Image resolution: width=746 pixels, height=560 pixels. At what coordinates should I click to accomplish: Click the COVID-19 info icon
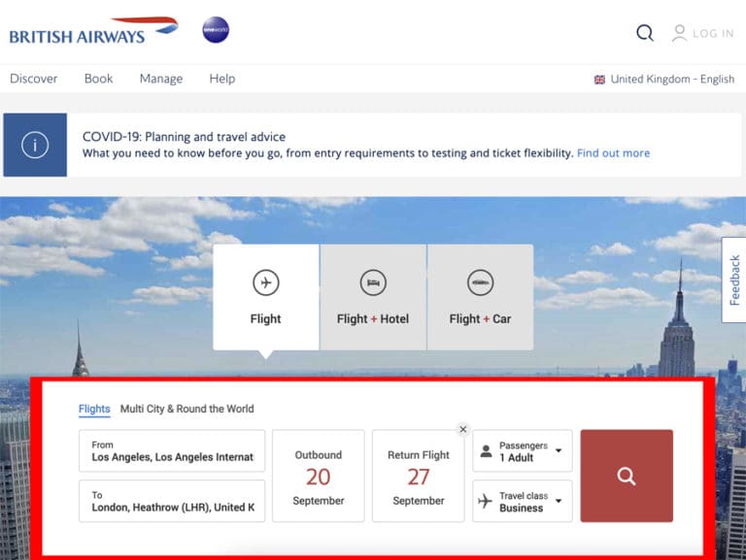(x=35, y=145)
